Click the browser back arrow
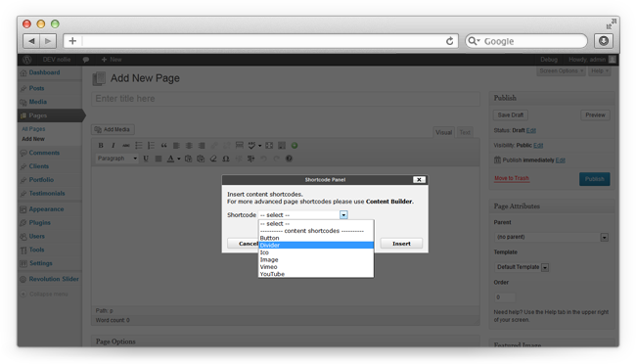This screenshot has width=636, height=364. click(x=31, y=41)
